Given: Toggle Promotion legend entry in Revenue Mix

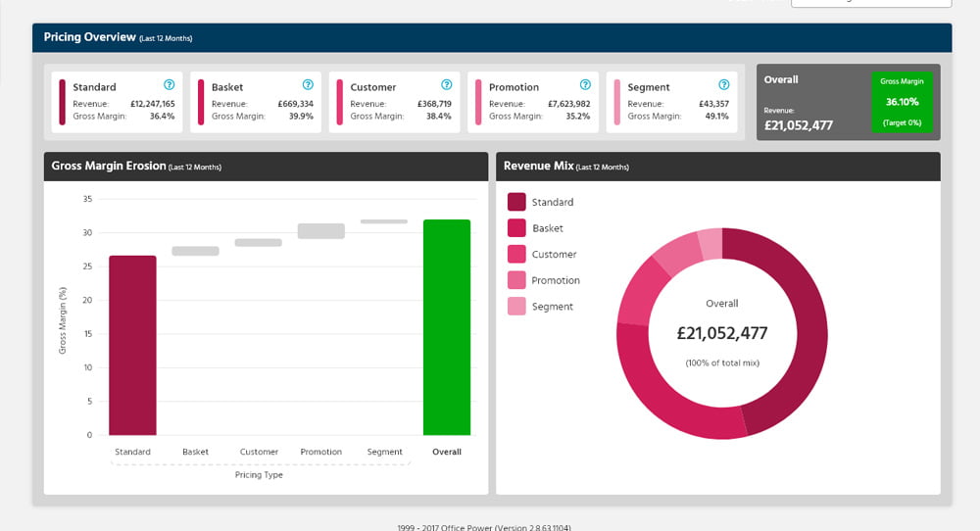Looking at the screenshot, I should 555,280.
